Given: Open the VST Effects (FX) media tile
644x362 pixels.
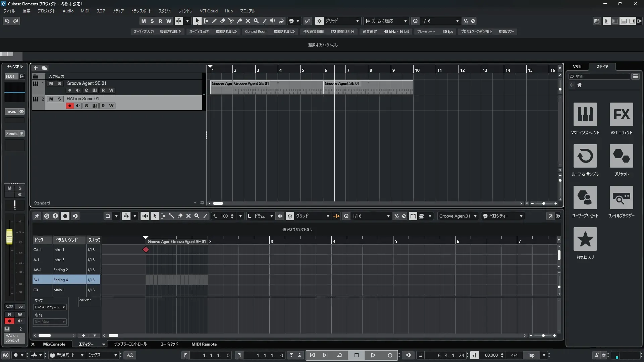Looking at the screenshot, I should [621, 114].
